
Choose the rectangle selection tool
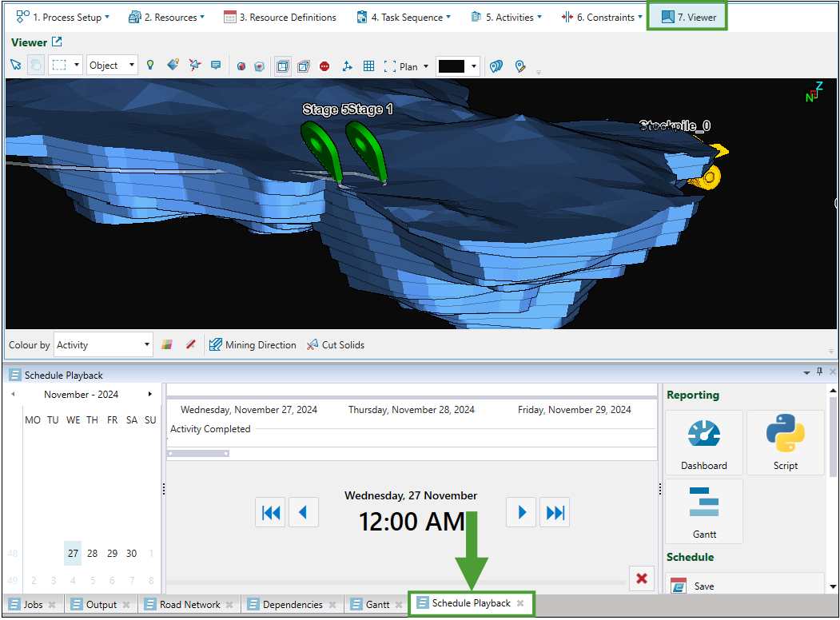(59, 66)
